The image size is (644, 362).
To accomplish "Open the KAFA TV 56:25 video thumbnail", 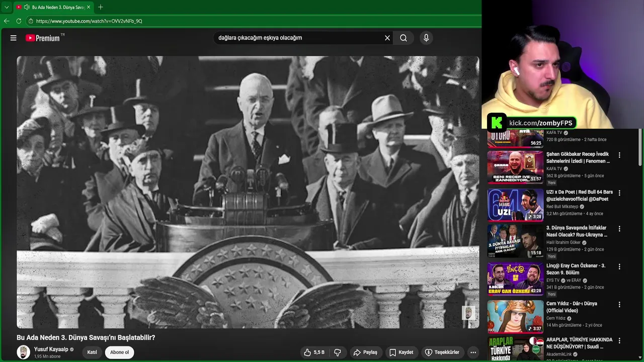I will tap(515, 138).
